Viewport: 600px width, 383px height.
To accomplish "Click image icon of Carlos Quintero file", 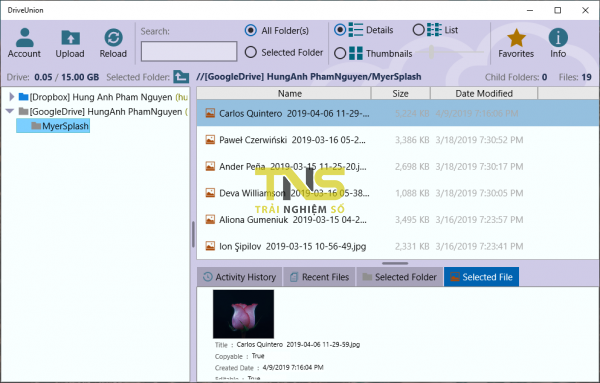I will point(210,113).
